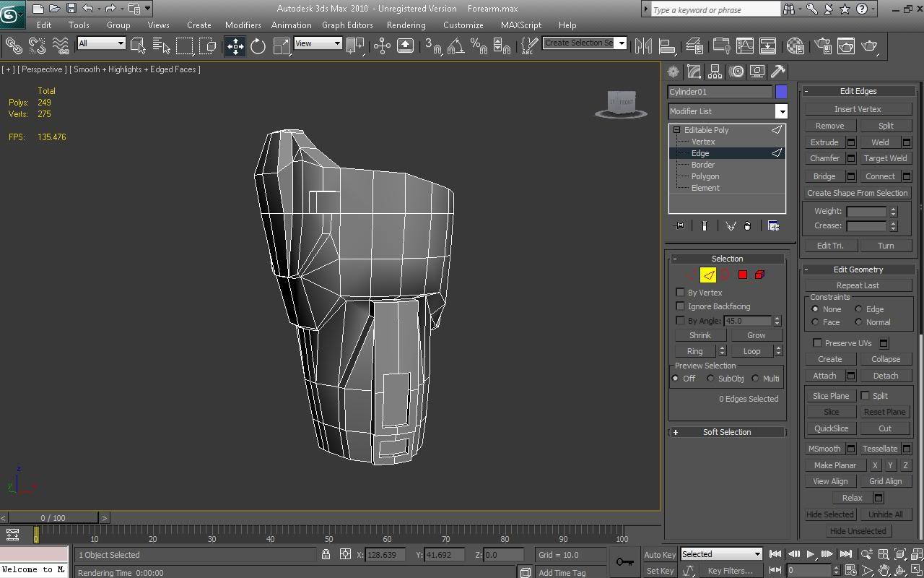Activate the Select and Uniform Scale tool
Viewport: 924px width, 578px height.
[x=282, y=46]
